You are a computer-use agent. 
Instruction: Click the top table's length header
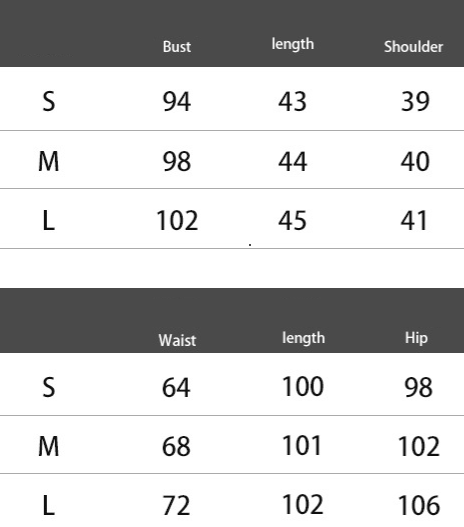[293, 44]
